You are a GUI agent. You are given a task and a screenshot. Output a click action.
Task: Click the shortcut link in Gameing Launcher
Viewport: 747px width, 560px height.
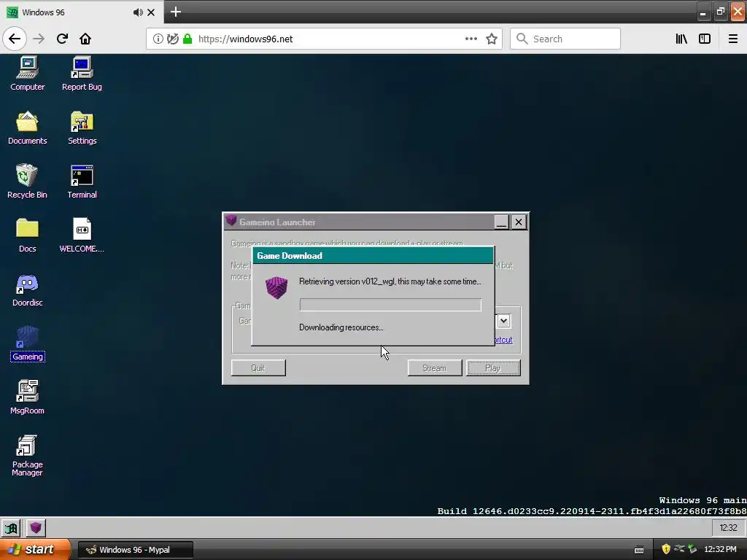[503, 340]
